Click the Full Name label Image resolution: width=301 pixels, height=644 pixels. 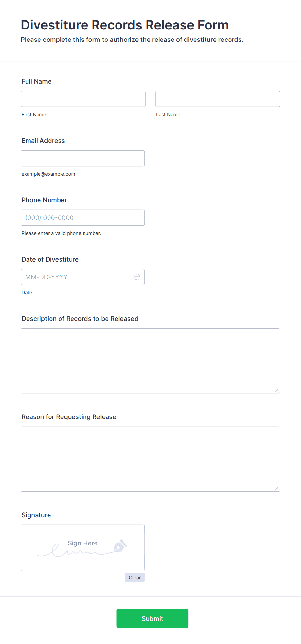37,81
